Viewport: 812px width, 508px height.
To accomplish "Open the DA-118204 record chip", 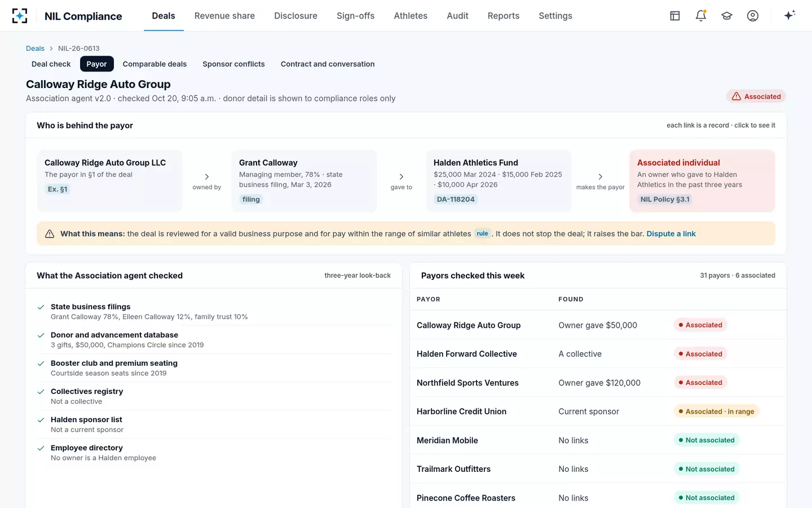I will pyautogui.click(x=456, y=199).
